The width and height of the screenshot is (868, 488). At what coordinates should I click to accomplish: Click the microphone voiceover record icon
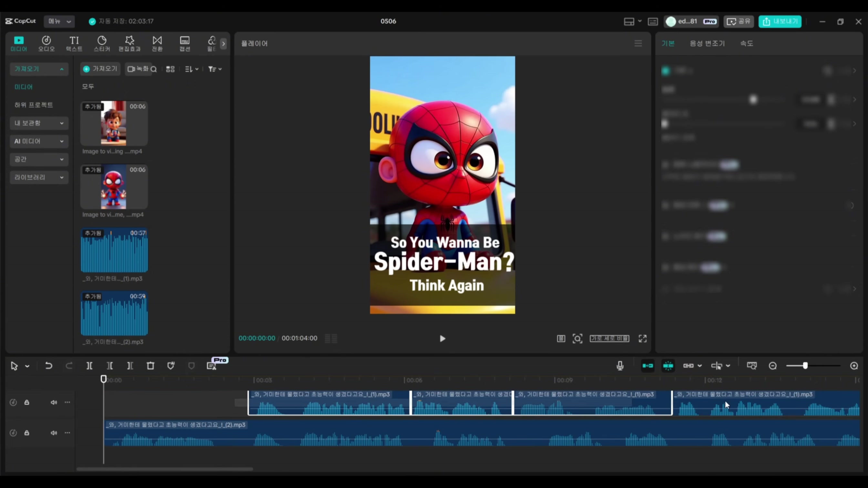click(x=620, y=366)
